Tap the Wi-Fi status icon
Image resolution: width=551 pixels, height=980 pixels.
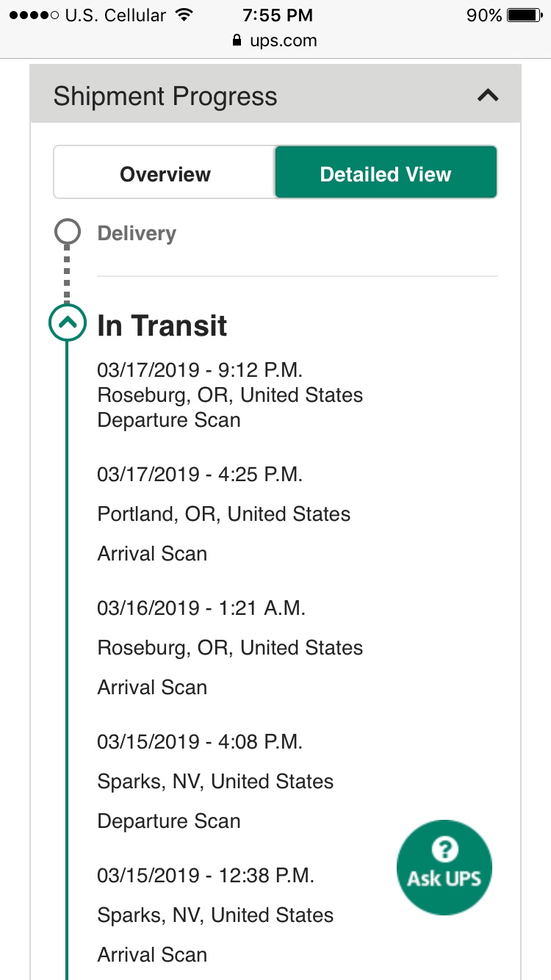(184, 15)
